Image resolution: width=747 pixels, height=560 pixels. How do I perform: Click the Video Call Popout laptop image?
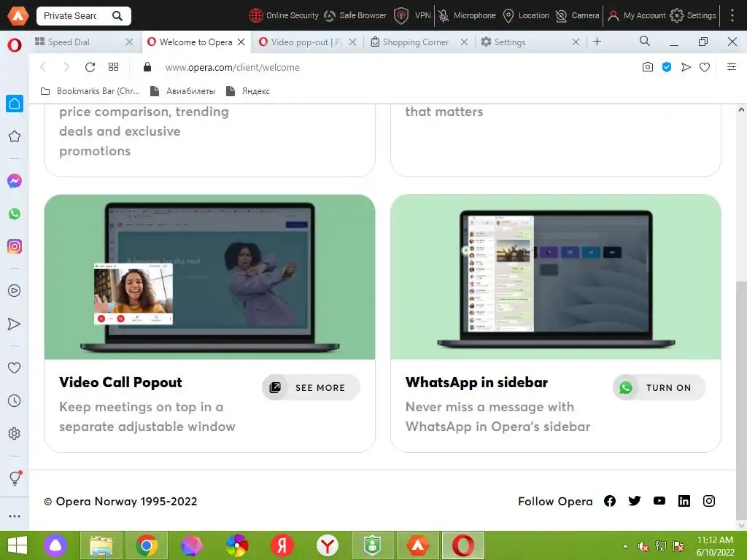tap(209, 276)
